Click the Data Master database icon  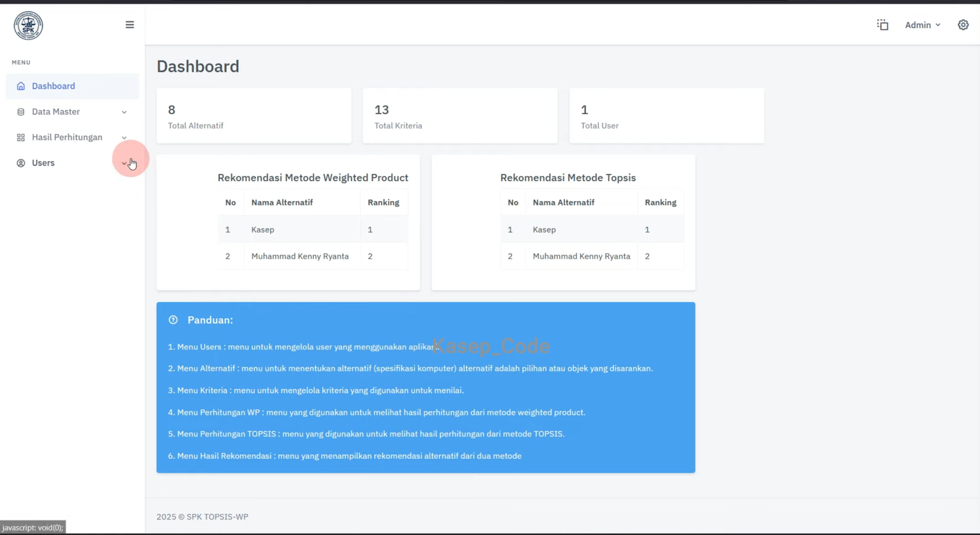21,112
